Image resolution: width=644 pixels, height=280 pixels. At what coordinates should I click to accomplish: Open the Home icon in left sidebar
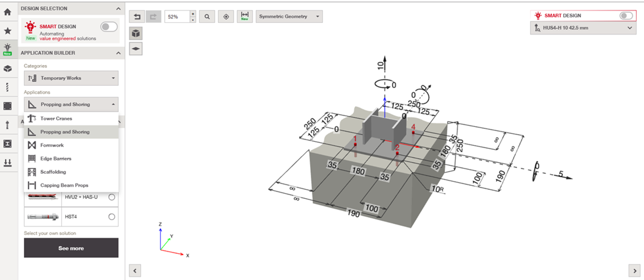[x=7, y=12]
